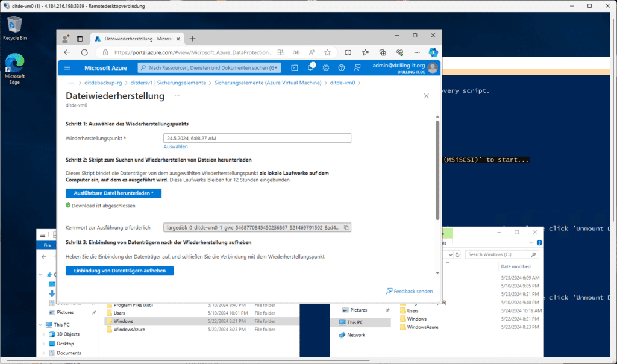The width and height of the screenshot is (617, 364).
Task: Refresh the right Explorer window address bar
Action: (457, 254)
